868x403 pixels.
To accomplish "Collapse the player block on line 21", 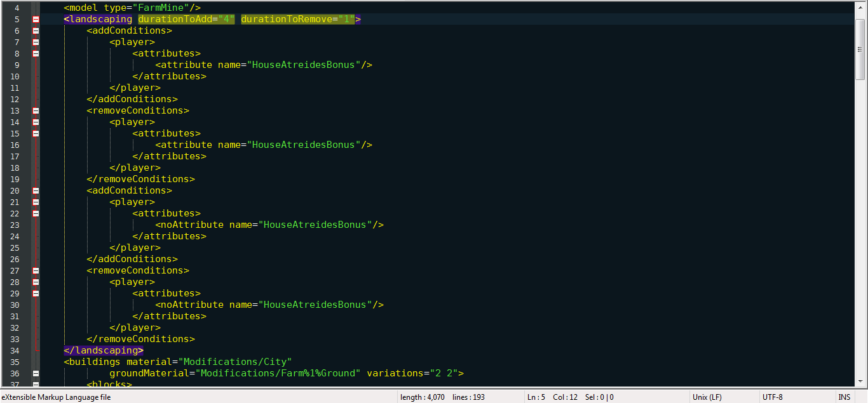I will 36,202.
